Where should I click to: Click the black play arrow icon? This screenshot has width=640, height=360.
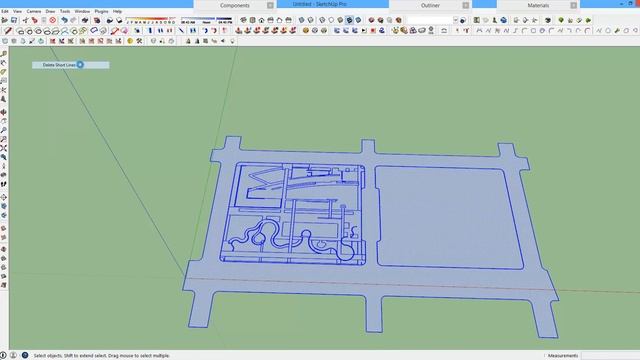[x=364, y=31]
